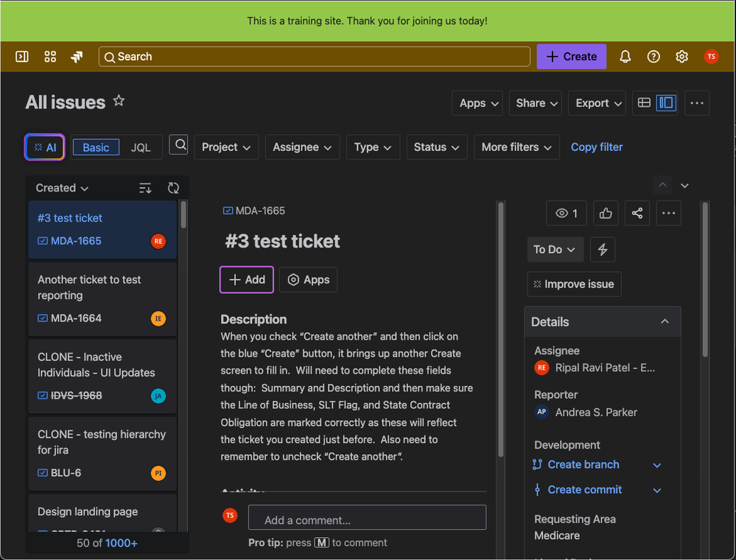736x560 pixels.
Task: Select the CLONE - testing hierarchy card
Action: [x=102, y=454]
